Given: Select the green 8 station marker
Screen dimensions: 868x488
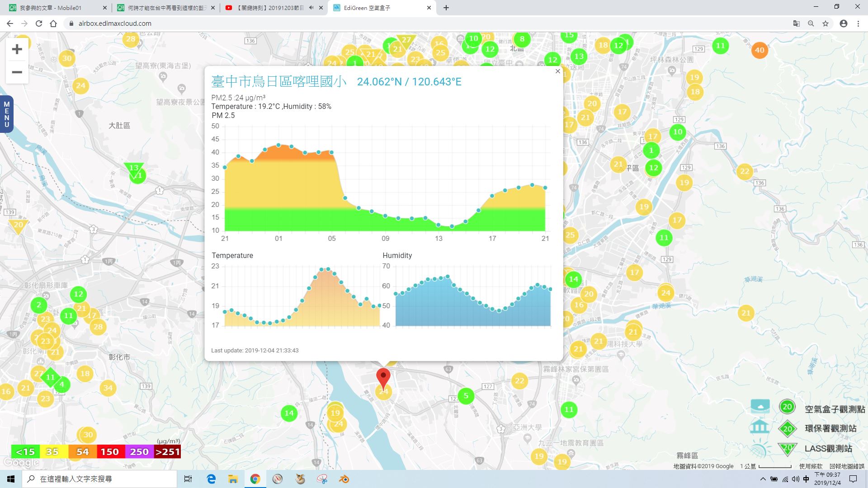Looking at the screenshot, I should 522,39.
